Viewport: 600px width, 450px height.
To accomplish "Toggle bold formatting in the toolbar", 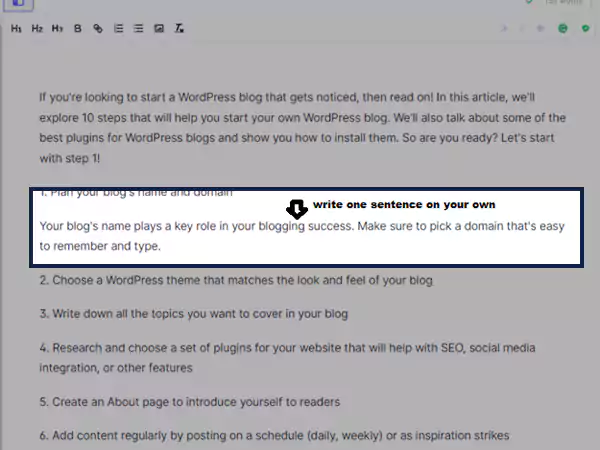I will coord(78,28).
